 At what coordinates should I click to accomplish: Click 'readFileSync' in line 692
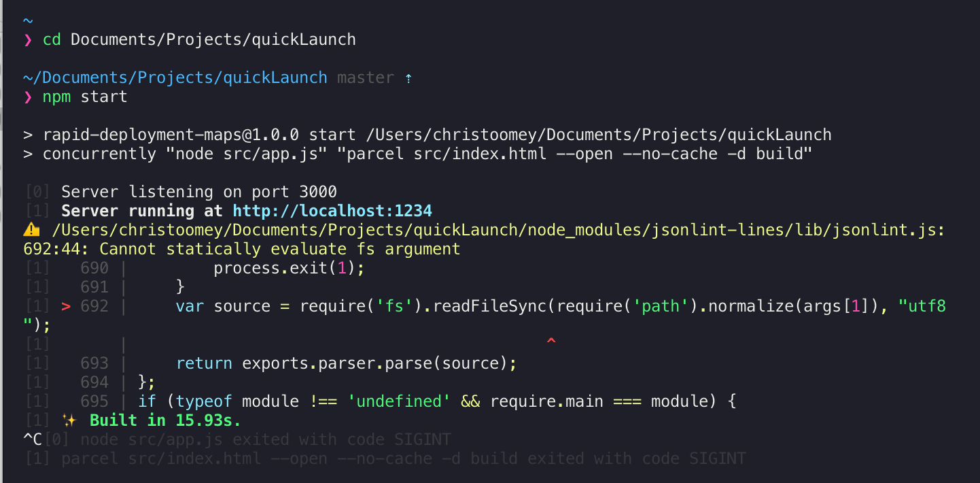coord(489,306)
